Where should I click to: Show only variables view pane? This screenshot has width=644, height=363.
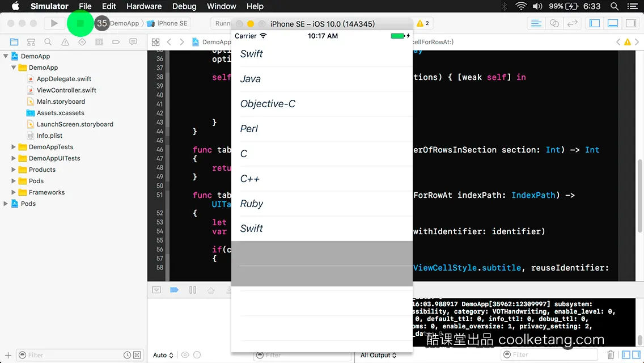626,354
